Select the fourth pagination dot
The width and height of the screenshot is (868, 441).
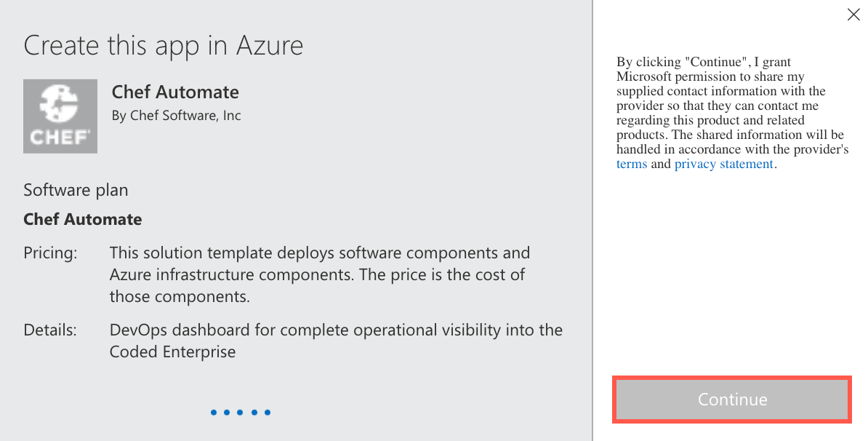coord(254,413)
